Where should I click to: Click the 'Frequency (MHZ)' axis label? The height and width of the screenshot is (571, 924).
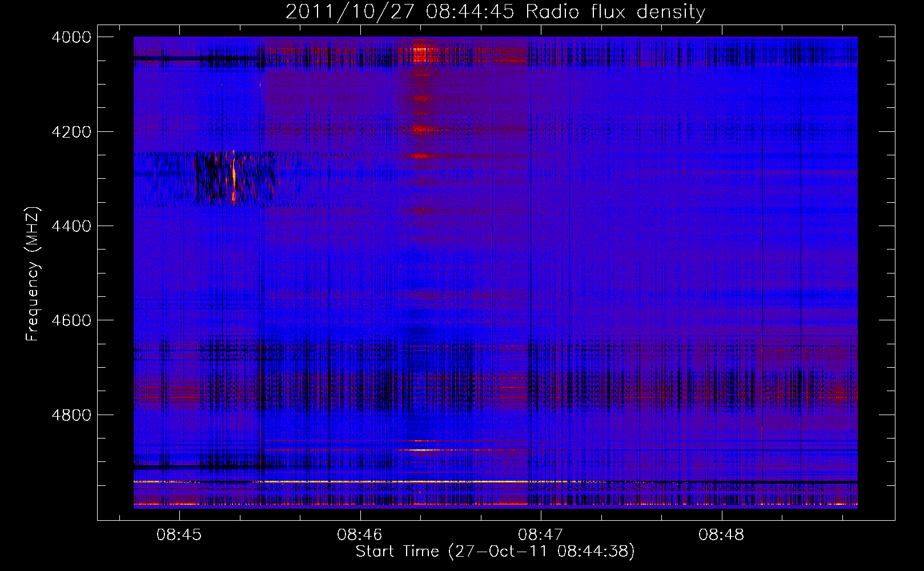click(33, 274)
